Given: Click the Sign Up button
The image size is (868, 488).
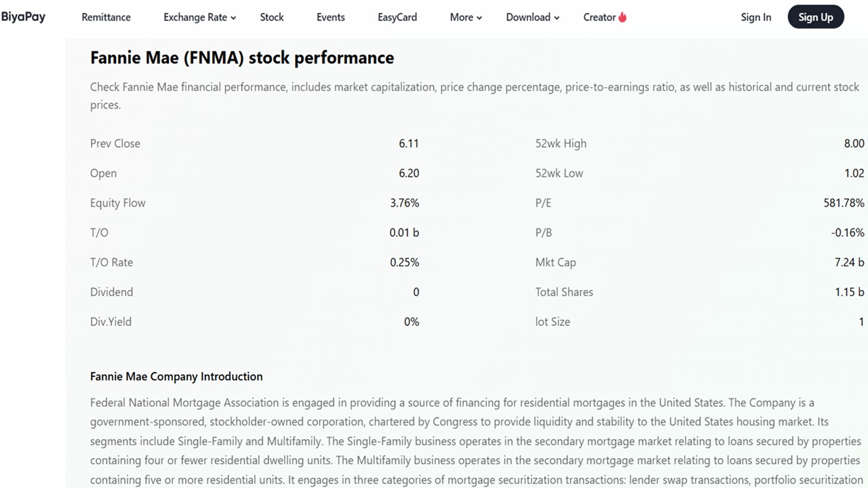Looking at the screenshot, I should pyautogui.click(x=816, y=17).
